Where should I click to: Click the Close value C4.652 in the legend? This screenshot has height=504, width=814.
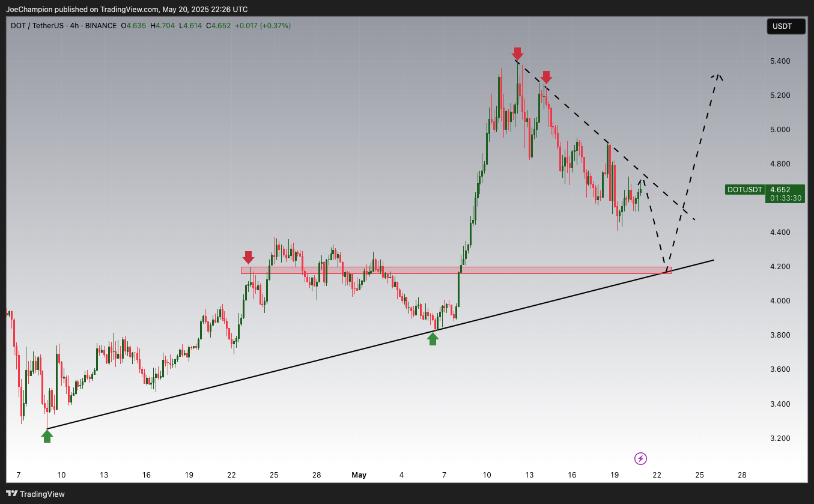218,26
